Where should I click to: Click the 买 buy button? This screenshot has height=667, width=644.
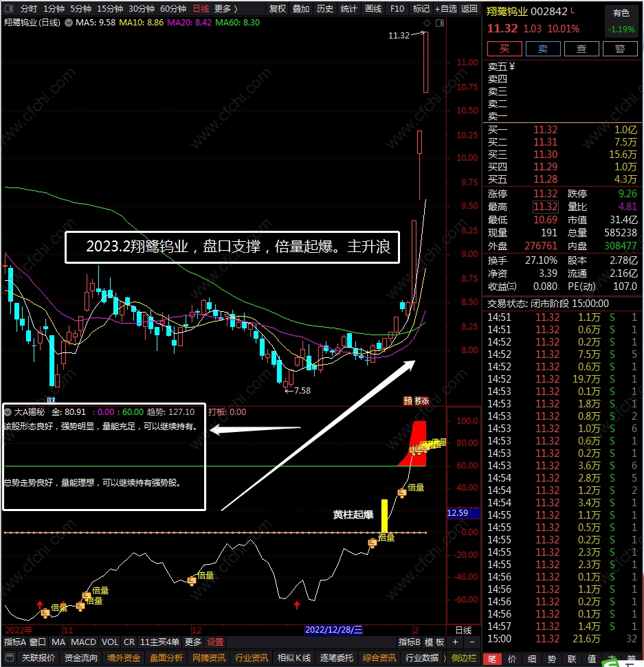point(504,49)
